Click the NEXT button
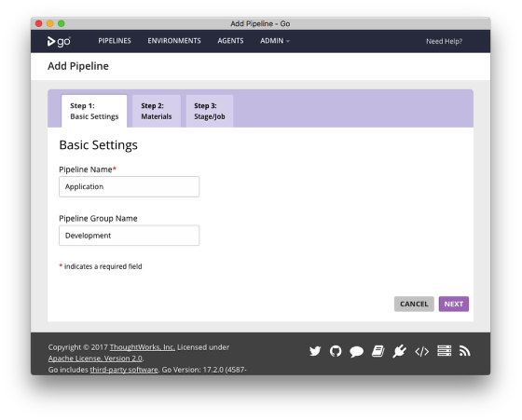522x420 pixels. point(453,304)
